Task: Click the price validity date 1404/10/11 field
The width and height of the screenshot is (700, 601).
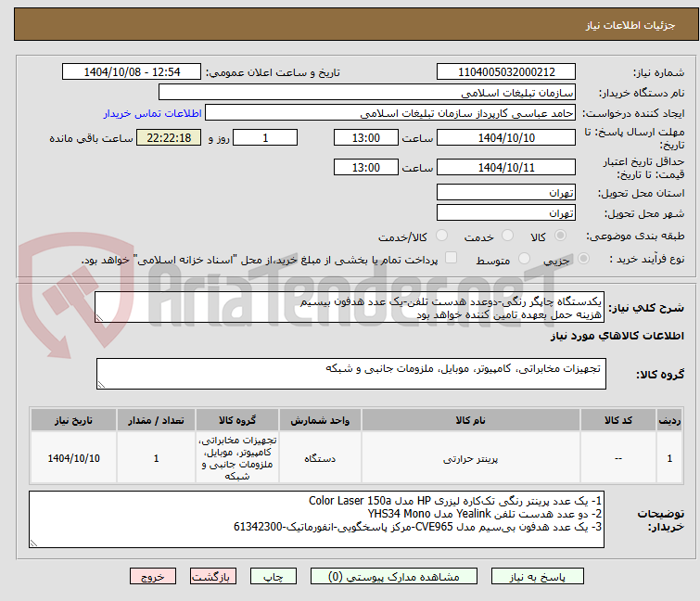Action: [x=506, y=168]
